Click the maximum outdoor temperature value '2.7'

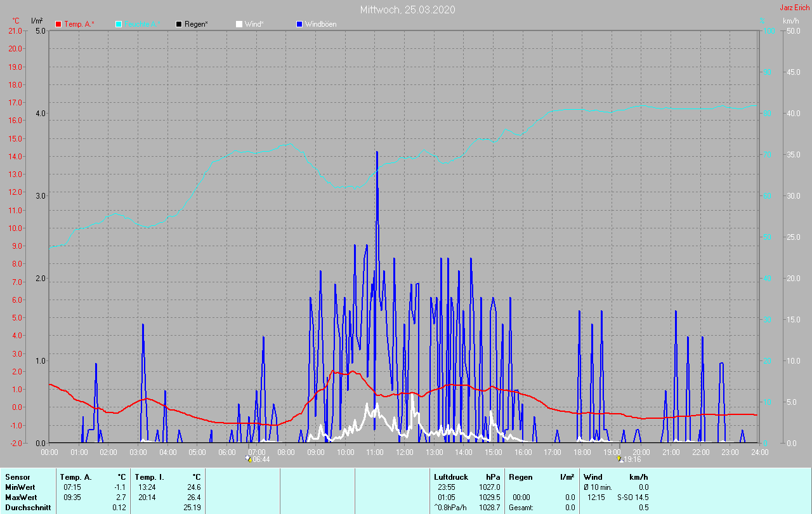[121, 498]
